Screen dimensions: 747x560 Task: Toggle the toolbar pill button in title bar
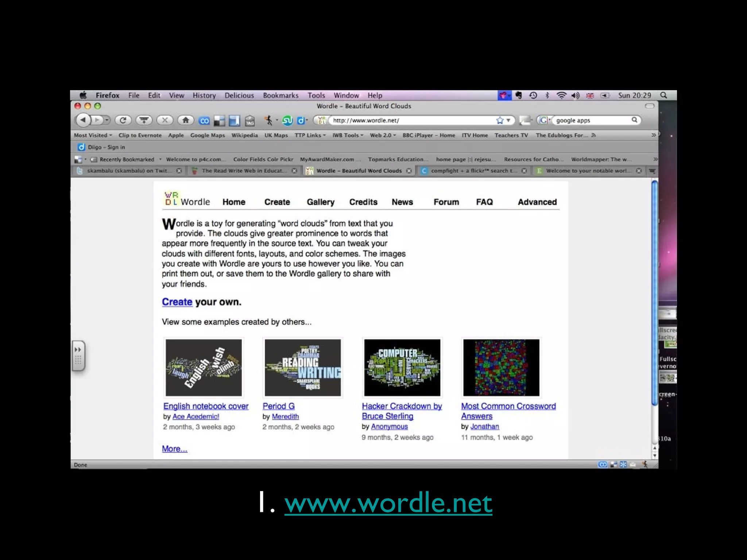(x=650, y=106)
